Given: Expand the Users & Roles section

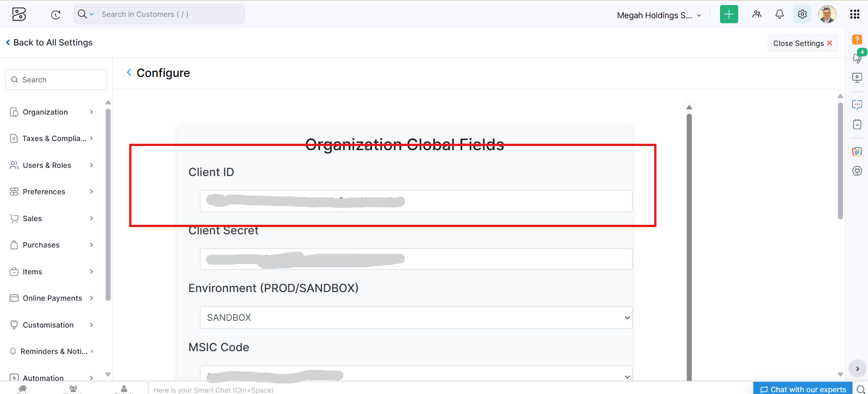Looking at the screenshot, I should 51,165.
